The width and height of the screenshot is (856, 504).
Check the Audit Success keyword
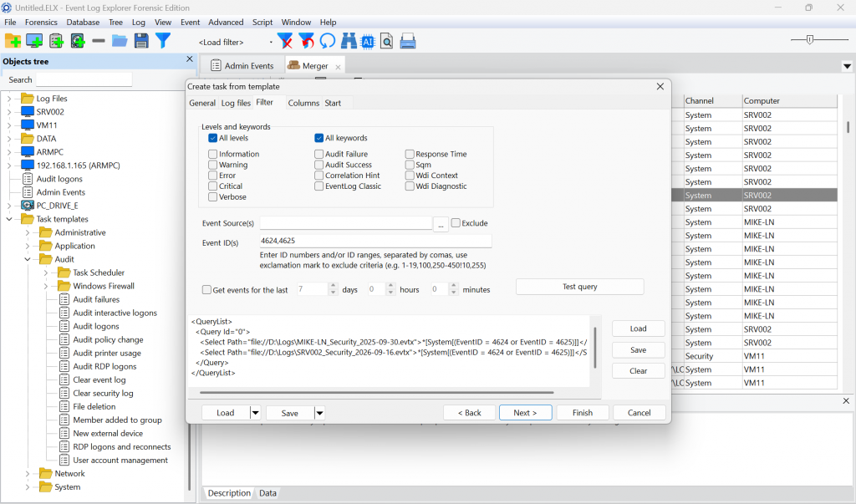[318, 165]
